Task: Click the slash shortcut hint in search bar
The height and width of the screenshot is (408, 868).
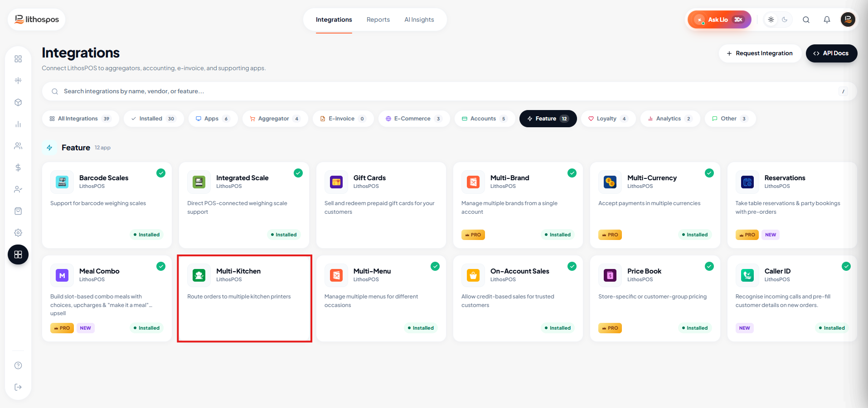Action: [x=843, y=91]
